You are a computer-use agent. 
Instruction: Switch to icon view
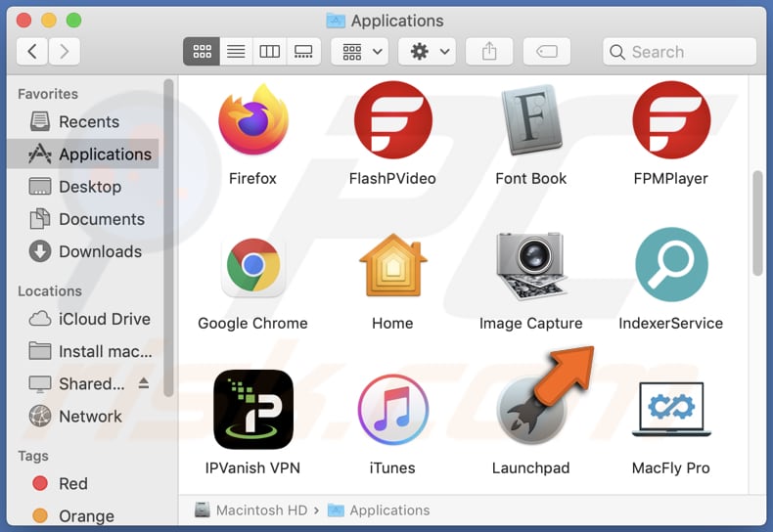pos(202,51)
